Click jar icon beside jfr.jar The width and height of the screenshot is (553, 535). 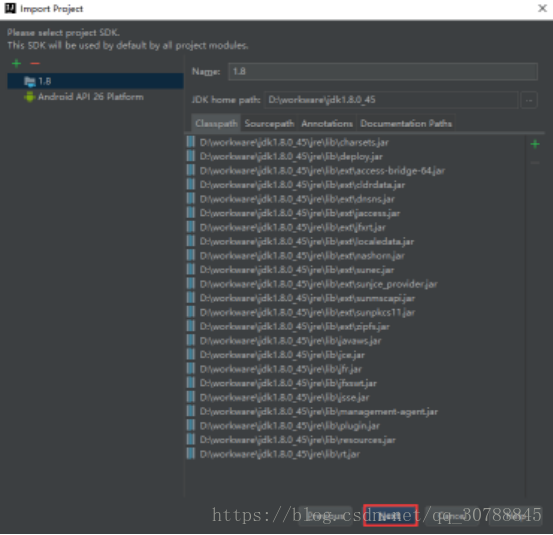tap(191, 369)
